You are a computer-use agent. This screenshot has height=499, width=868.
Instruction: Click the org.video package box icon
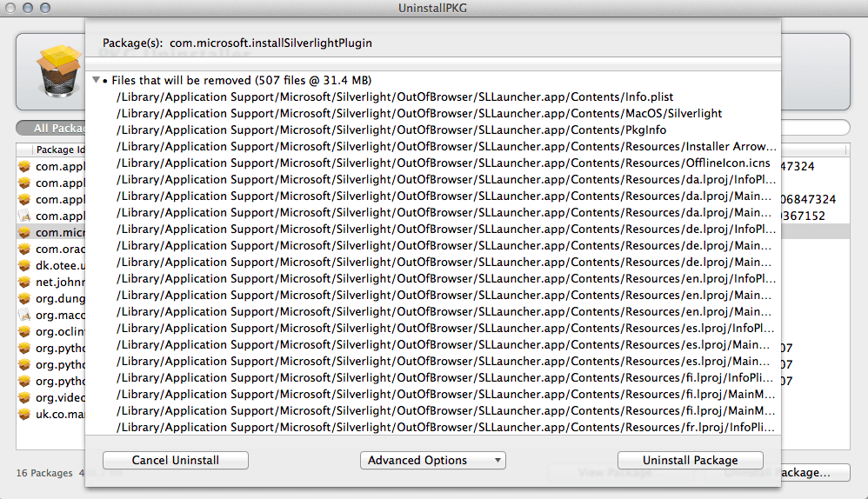tap(24, 398)
